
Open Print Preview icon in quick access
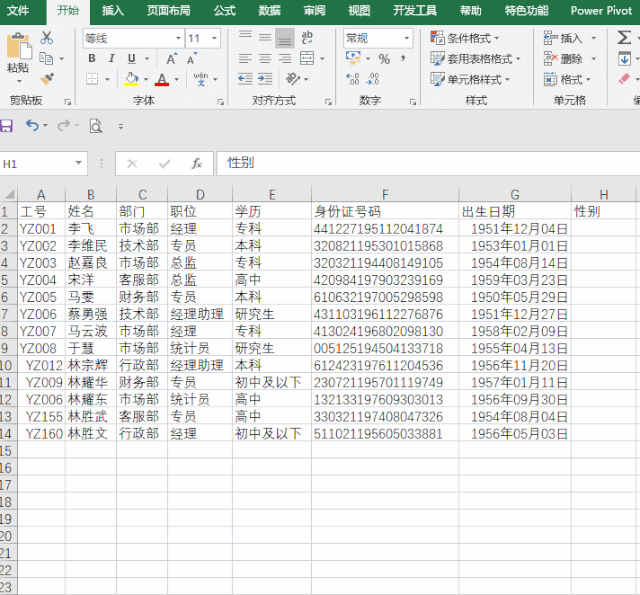pyautogui.click(x=96, y=126)
